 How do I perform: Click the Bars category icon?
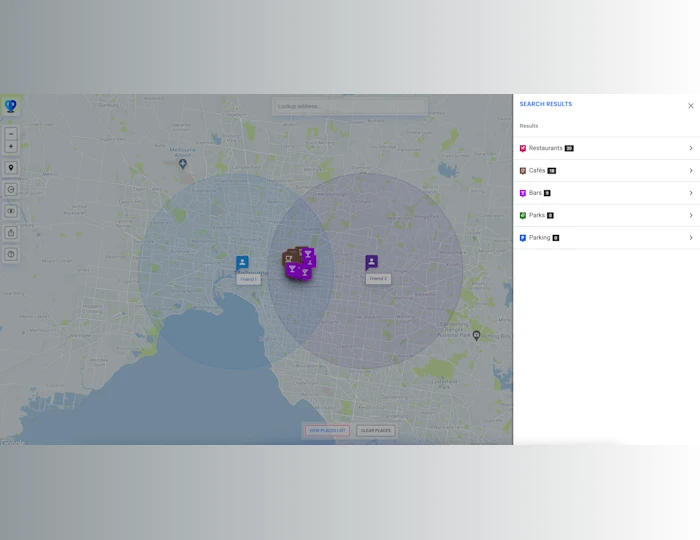[x=523, y=193]
